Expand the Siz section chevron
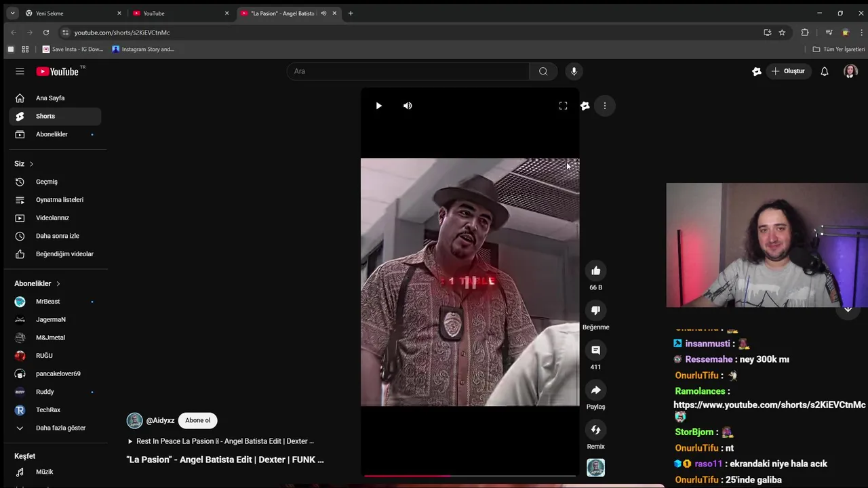This screenshot has height=488, width=868. click(31, 164)
